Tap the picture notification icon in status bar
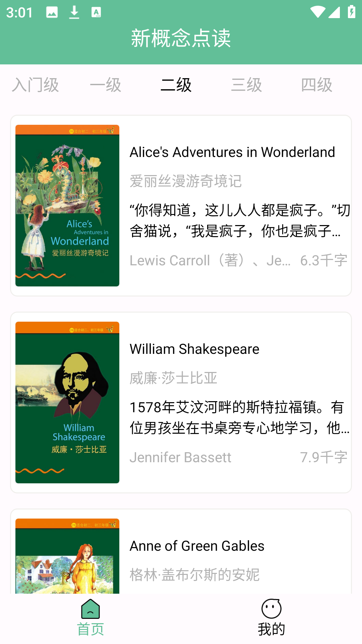The height and width of the screenshot is (644, 362). pos(52,12)
